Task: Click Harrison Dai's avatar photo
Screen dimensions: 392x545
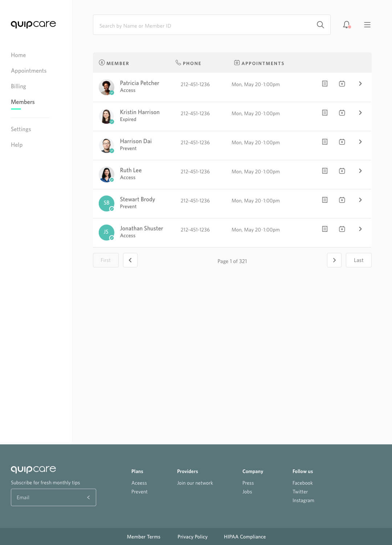Action: [x=106, y=145]
